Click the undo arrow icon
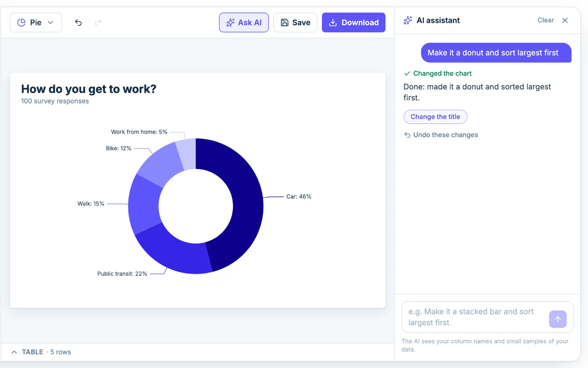The width and height of the screenshot is (588, 368). pyautogui.click(x=78, y=22)
